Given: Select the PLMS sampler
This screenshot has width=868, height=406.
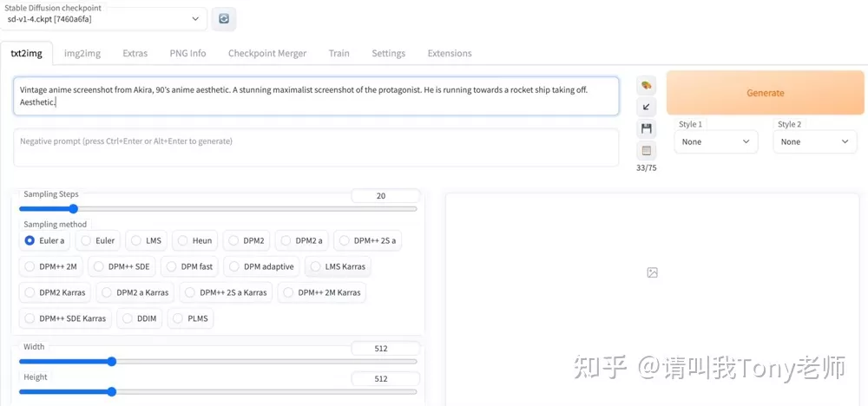Looking at the screenshot, I should coord(190,318).
